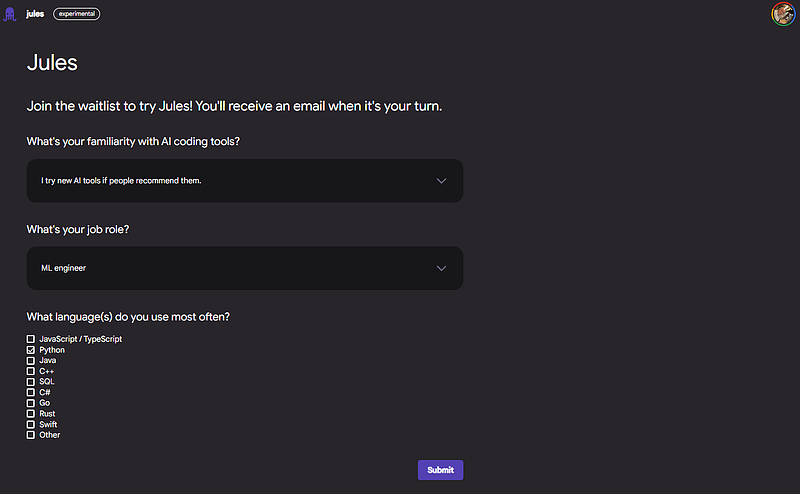Expand the AI familiarity dropdown chevron

click(442, 181)
